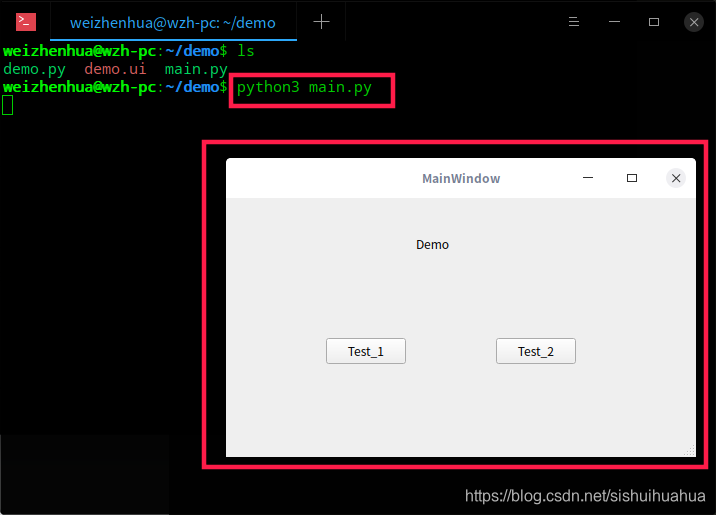
Task: Open a new terminal tab with plus icon
Action: pos(321,21)
